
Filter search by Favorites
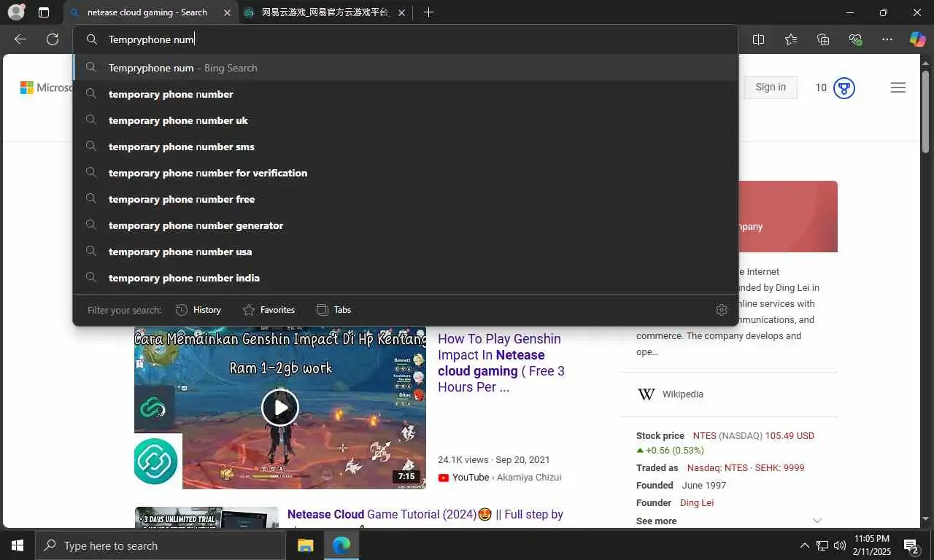click(269, 310)
